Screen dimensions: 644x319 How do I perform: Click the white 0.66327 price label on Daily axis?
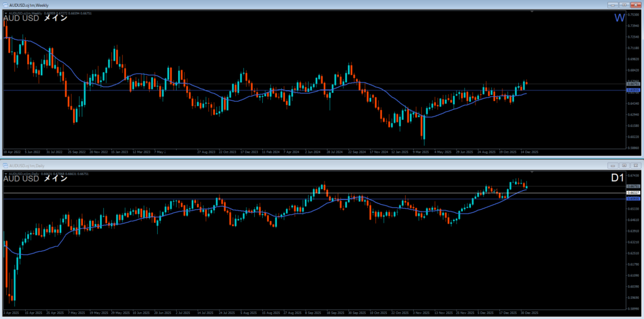(633, 192)
